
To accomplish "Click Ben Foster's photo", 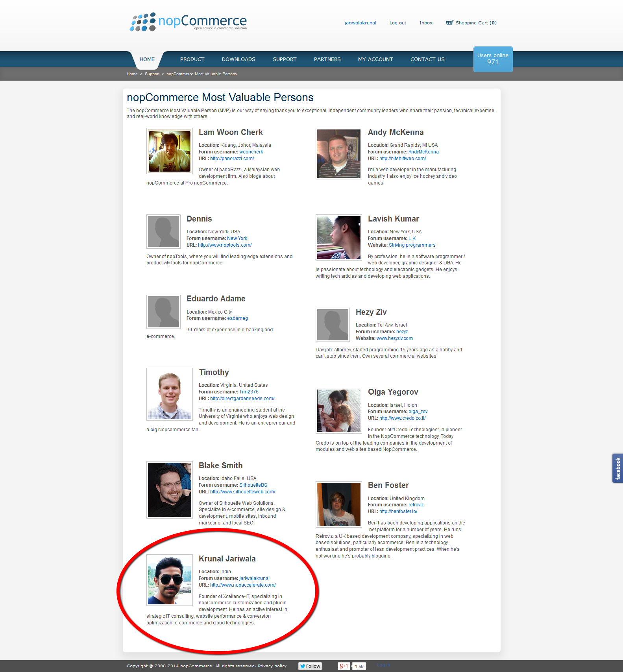I will pos(339,504).
